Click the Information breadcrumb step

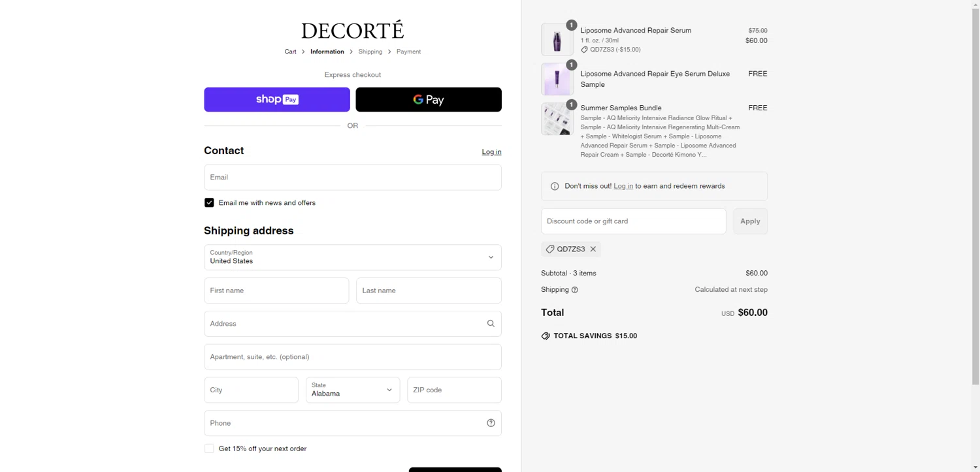(327, 52)
